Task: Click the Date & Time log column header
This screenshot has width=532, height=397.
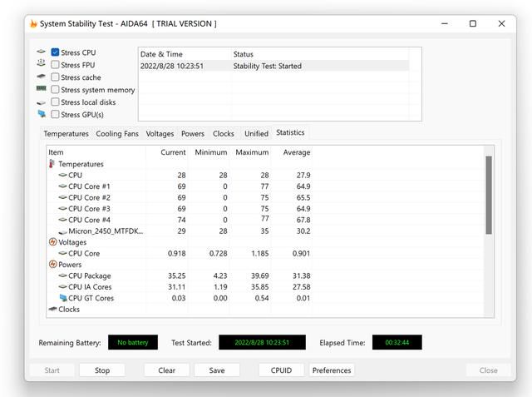Action: [185, 54]
